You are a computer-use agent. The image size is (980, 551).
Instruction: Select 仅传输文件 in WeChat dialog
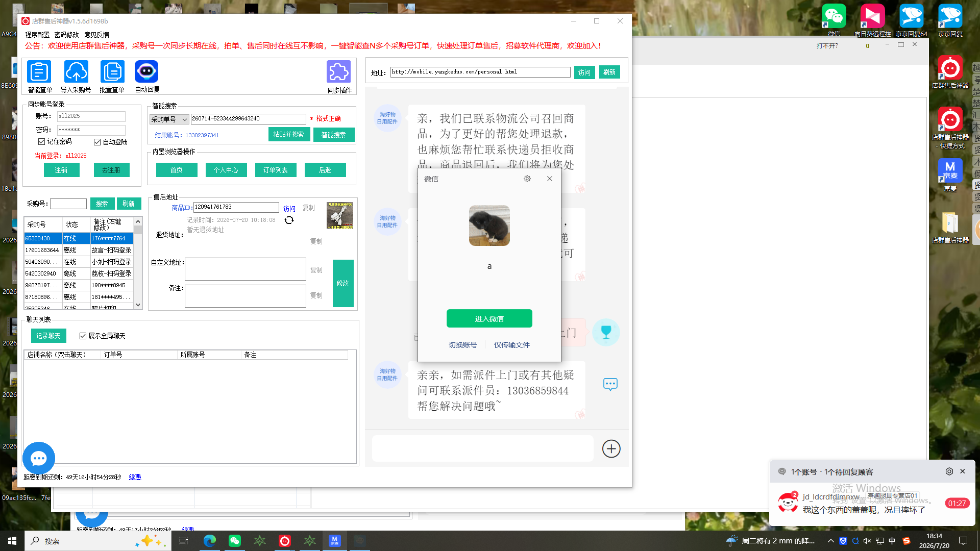[x=512, y=345]
